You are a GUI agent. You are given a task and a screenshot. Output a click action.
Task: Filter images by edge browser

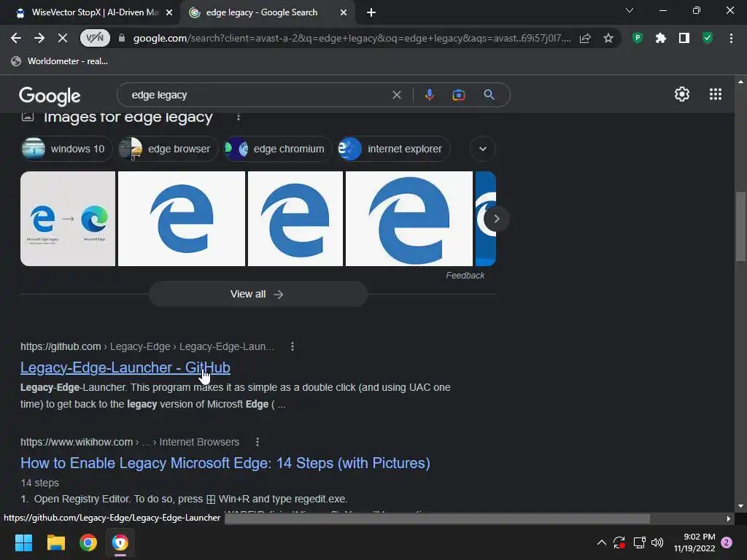168,149
